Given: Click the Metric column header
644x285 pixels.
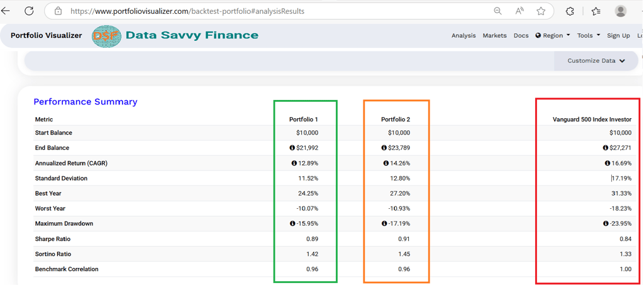Looking at the screenshot, I should pos(44,120).
